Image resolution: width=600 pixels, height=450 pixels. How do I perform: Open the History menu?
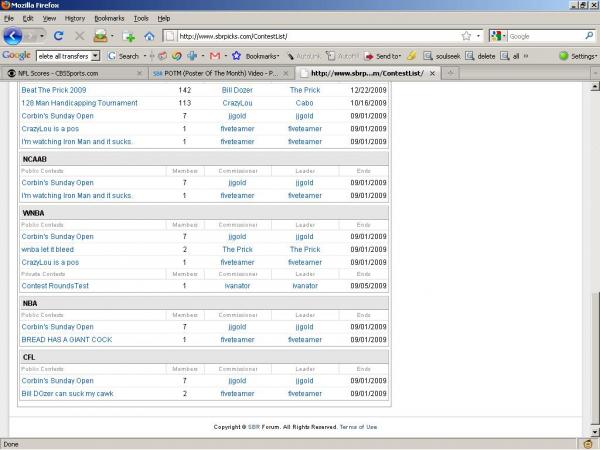coord(75,18)
